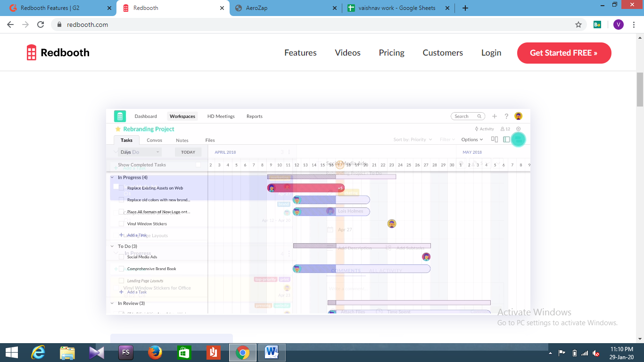This screenshot has height=362, width=644.
Task: Click the red Gantt bar for Replace Existing Assets
Action: (x=306, y=188)
